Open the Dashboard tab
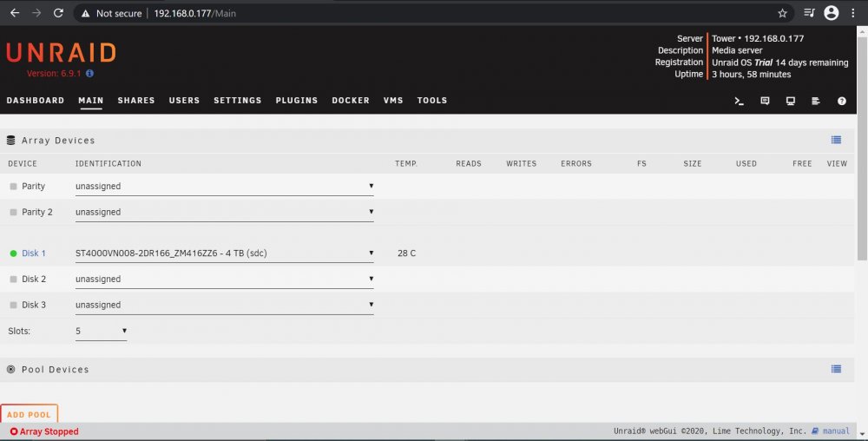Image resolution: width=868 pixels, height=441 pixels. tap(36, 100)
